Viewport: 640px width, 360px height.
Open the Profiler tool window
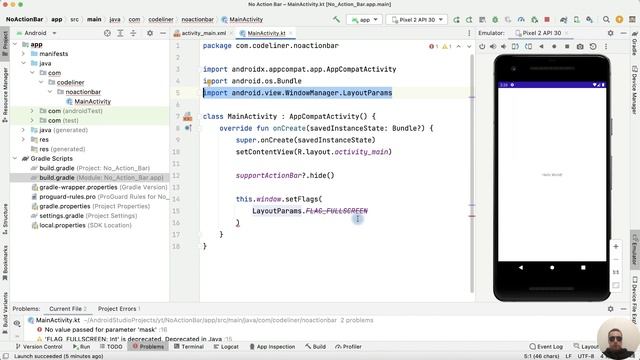[348, 347]
